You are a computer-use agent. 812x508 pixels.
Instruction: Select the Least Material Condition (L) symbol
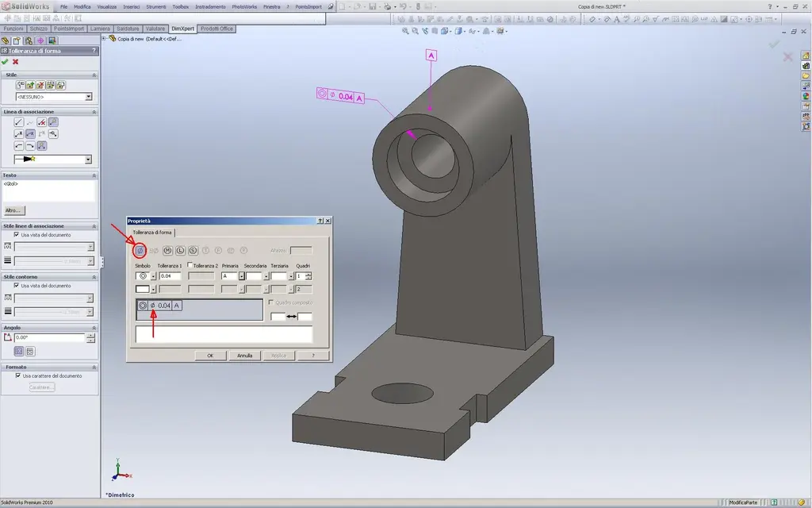pos(180,250)
